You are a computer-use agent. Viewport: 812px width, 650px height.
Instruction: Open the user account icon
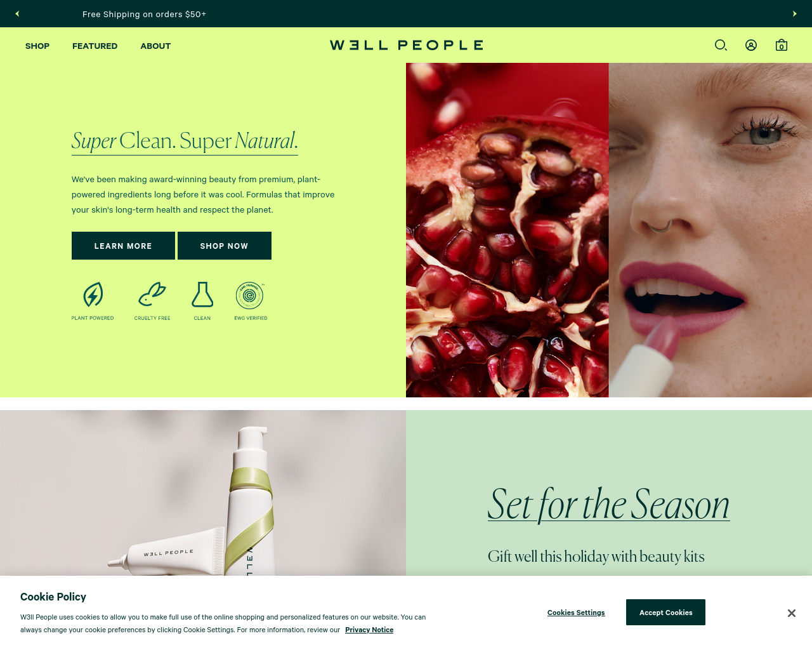[x=751, y=45]
